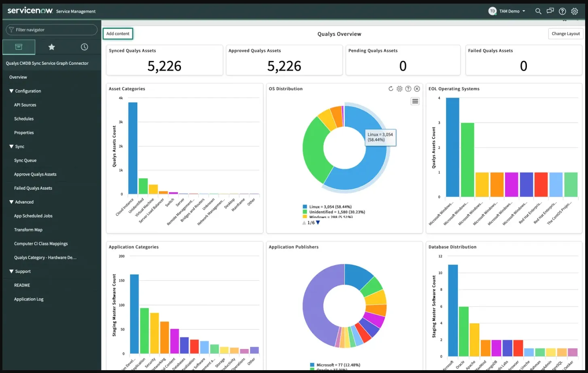This screenshot has height=373, width=588.
Task: Click the filter funnel icon in navigator
Action: (11, 30)
